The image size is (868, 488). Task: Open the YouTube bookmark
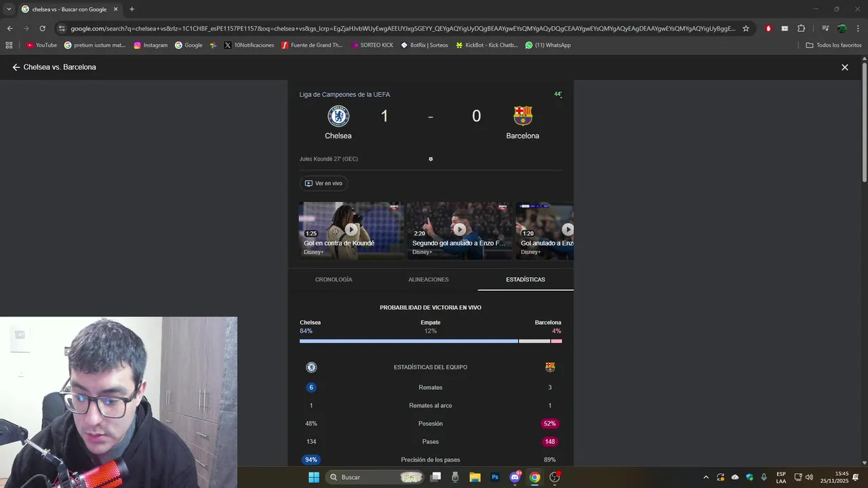(x=41, y=45)
